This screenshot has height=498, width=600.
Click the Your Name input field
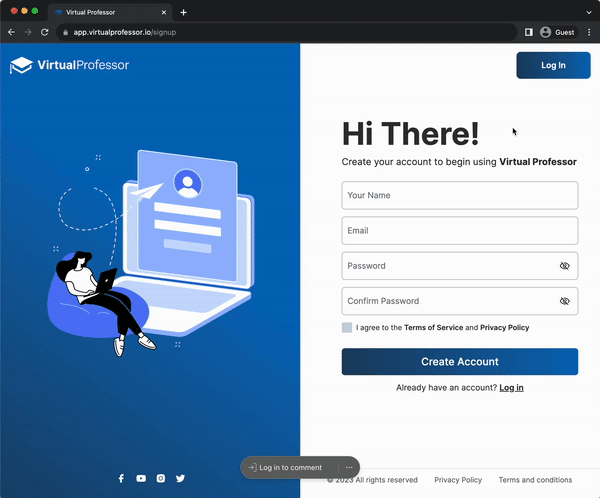pyautogui.click(x=459, y=195)
